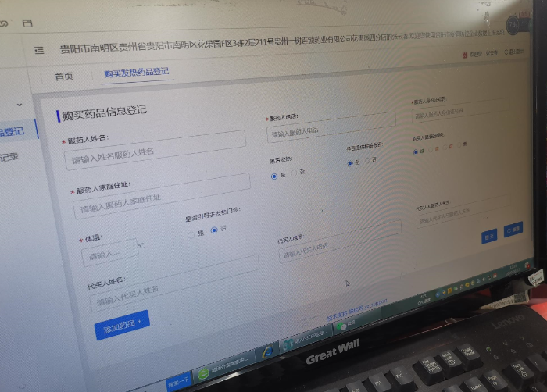Screen dimensions: 547x392
Task: Click the 体温 temperature input box
Action: click(110, 254)
